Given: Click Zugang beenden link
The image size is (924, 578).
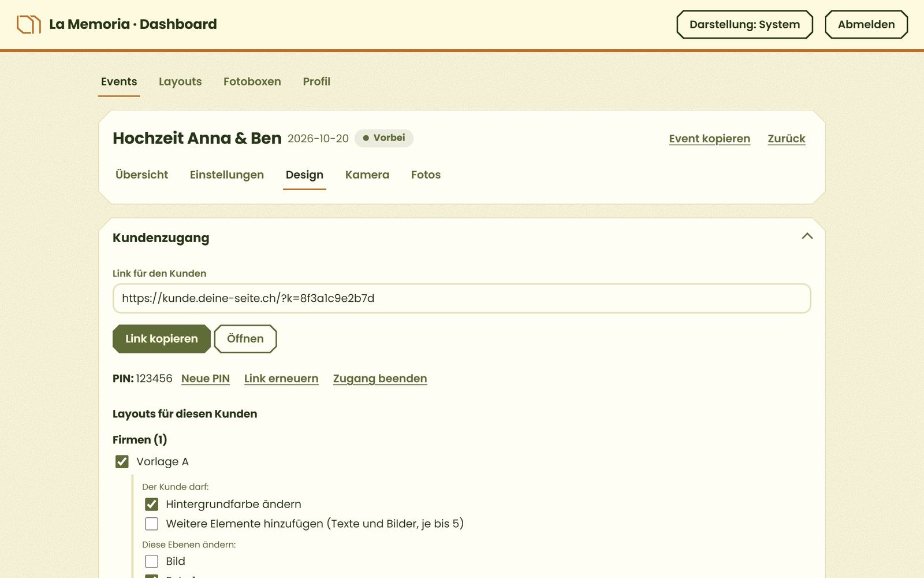Looking at the screenshot, I should 380,379.
